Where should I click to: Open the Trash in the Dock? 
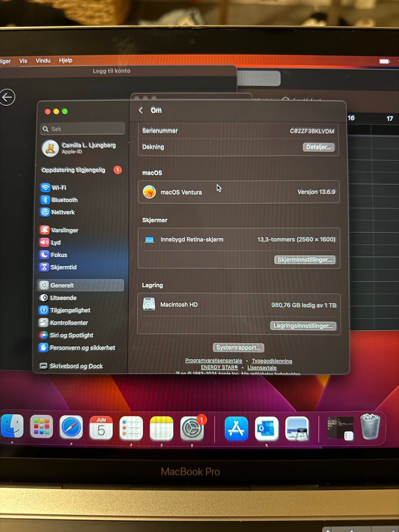click(370, 426)
